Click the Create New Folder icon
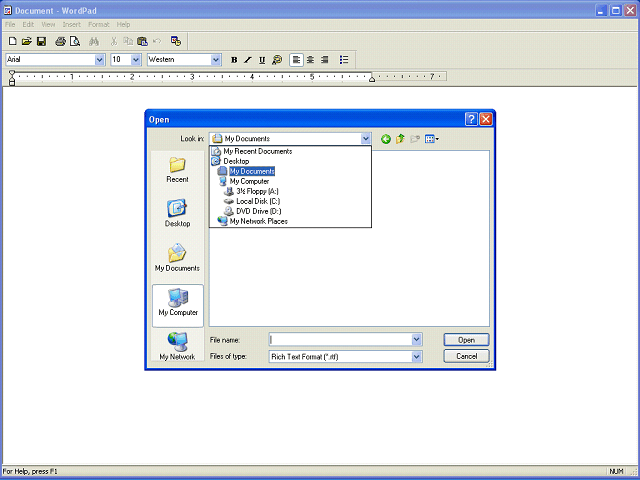640x480 pixels. point(415,139)
